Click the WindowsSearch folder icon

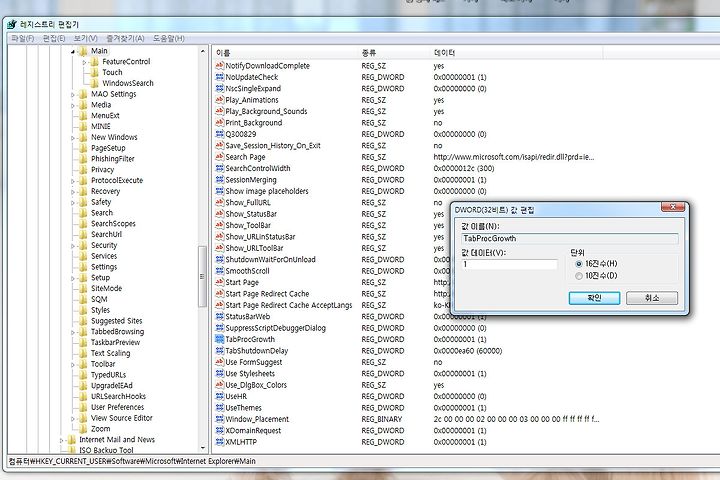[94, 83]
